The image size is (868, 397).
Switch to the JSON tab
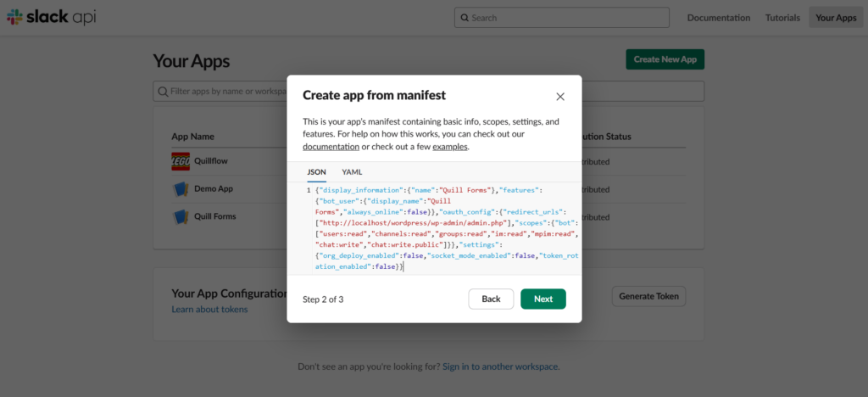pyautogui.click(x=317, y=172)
